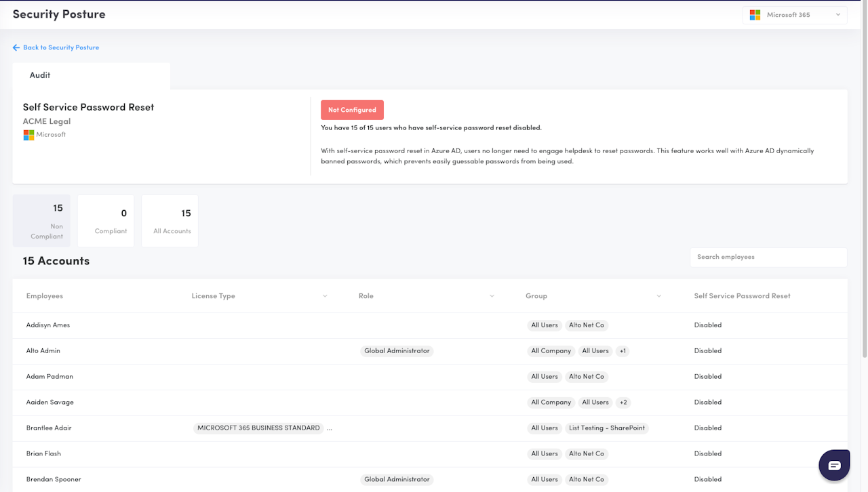Expand +2 groups for Aaiden Savage

click(623, 403)
